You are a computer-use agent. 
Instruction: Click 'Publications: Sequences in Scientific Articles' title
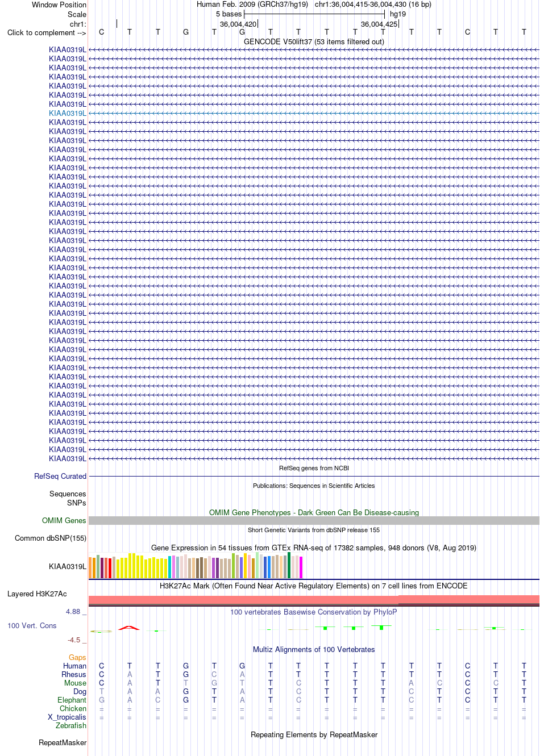314,486
